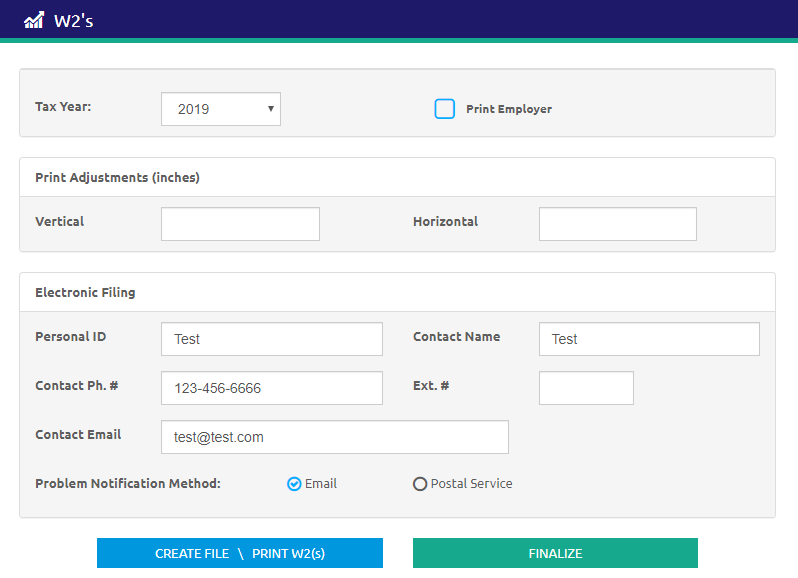
Task: Focus the Horizontal adjustment input field
Action: [x=617, y=224]
